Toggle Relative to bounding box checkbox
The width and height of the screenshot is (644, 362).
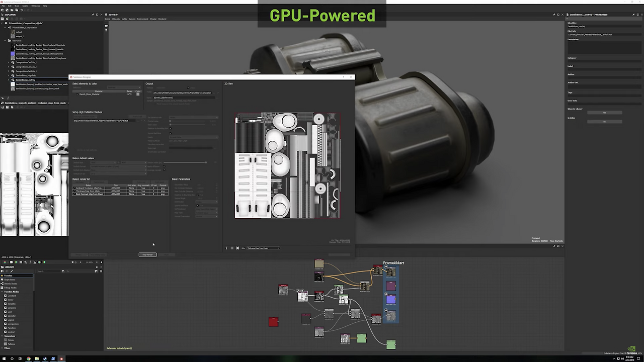click(x=170, y=129)
